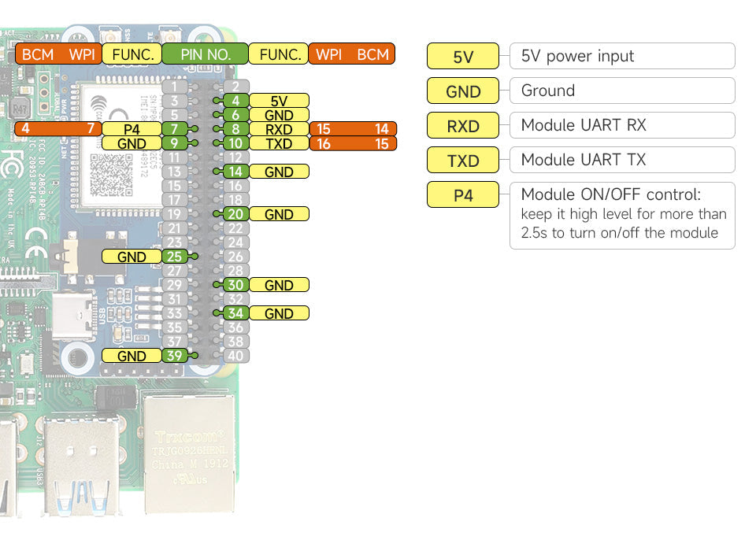Expand the green PIN NO. header
This screenshot has width=756, height=551.
[x=204, y=54]
